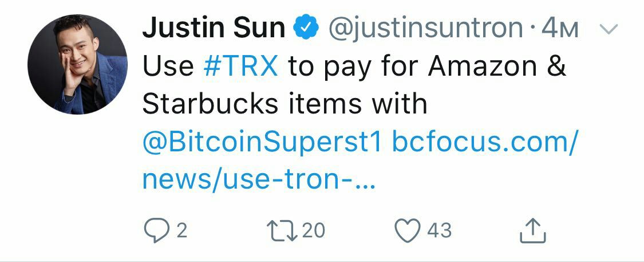
Task: Click the news/use-tron-… link continuation
Action: click(x=259, y=180)
